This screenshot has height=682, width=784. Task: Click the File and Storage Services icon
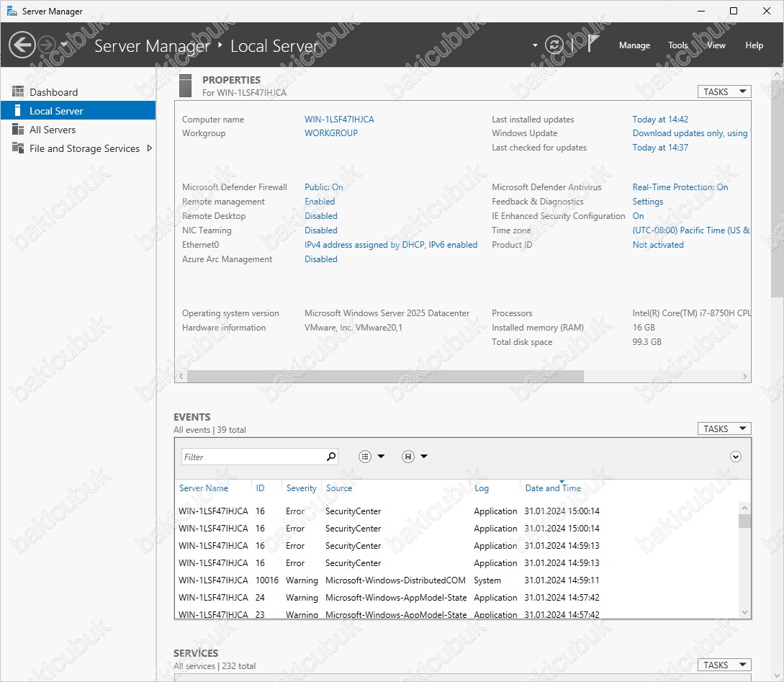18,148
